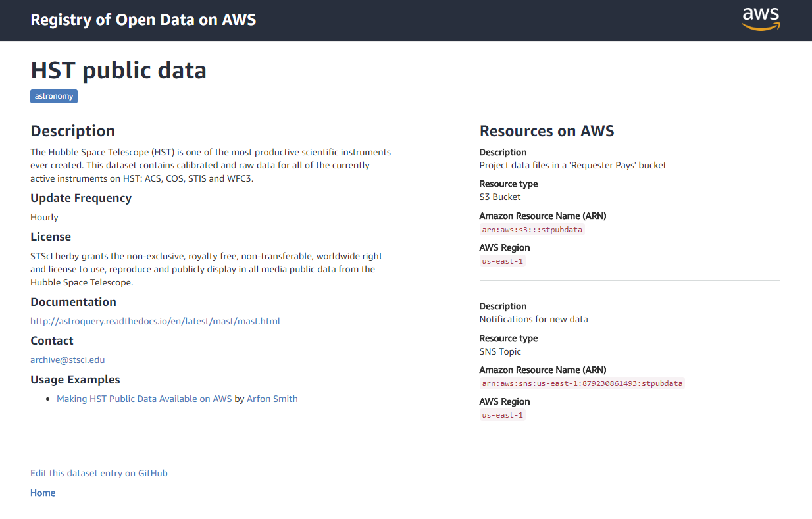
Task: Click the Notifications for new data description
Action: pos(533,319)
